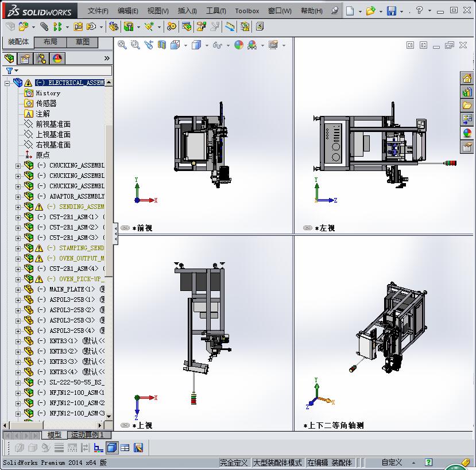Toggle the menu bar pin icon
This screenshot has height=470, width=476.
(335, 11)
